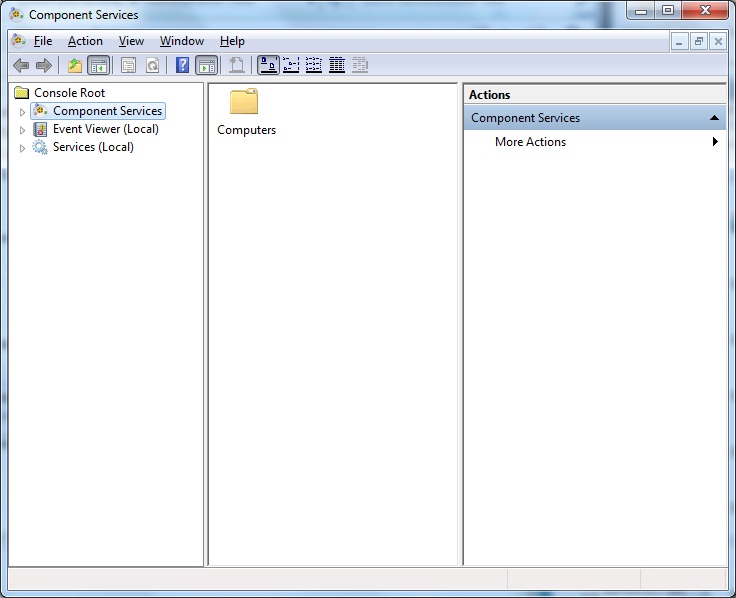Click the title bar Component Services icon
Viewport: 736px width, 598px height.
16,15
